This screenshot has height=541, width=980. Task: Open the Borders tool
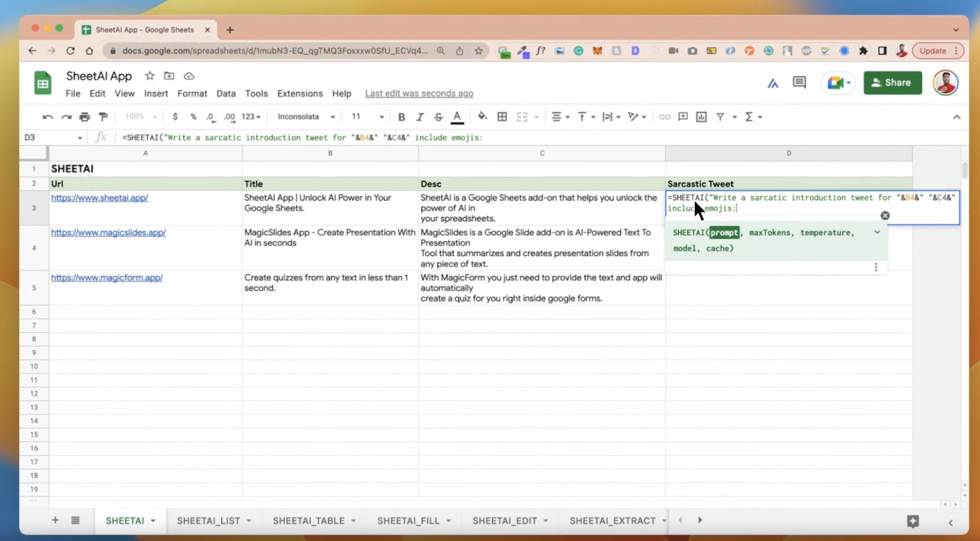(502, 117)
